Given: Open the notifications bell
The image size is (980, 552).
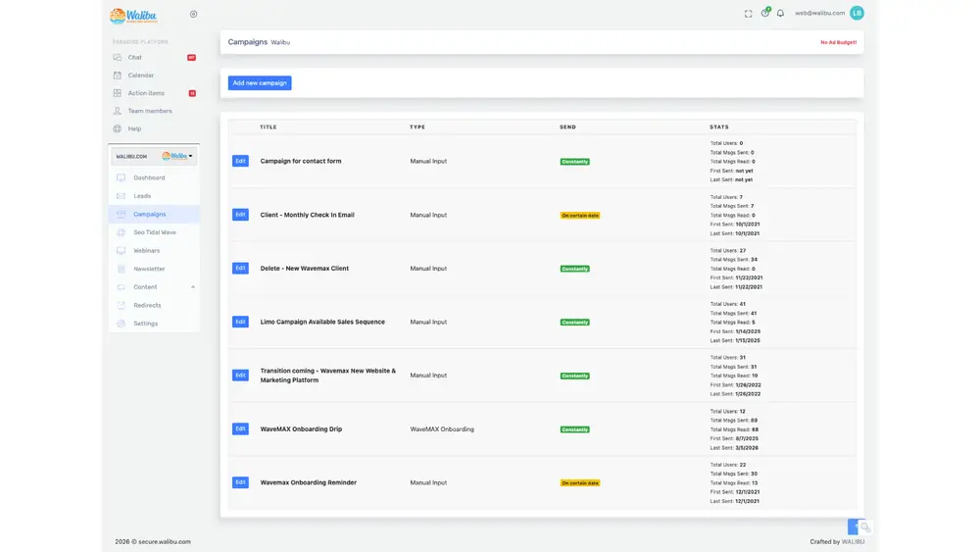Looking at the screenshot, I should click(x=780, y=13).
